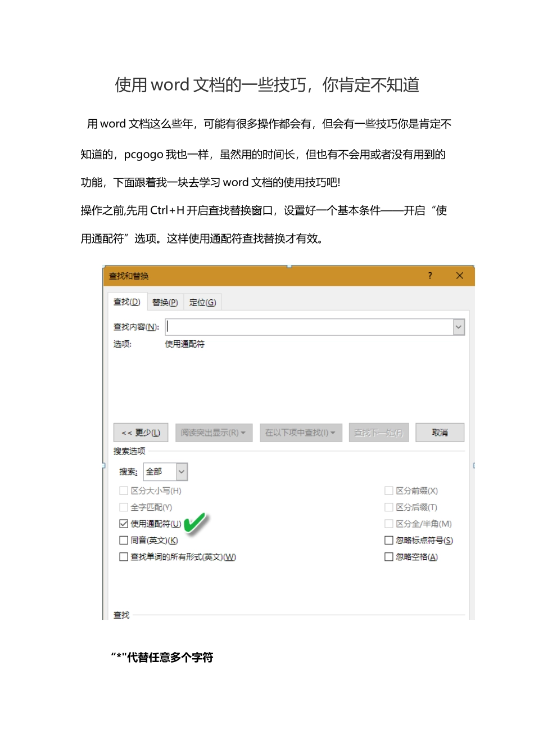Click the help question mark icon in dialog title bar
The height and width of the screenshot is (756, 534).
[x=430, y=276]
